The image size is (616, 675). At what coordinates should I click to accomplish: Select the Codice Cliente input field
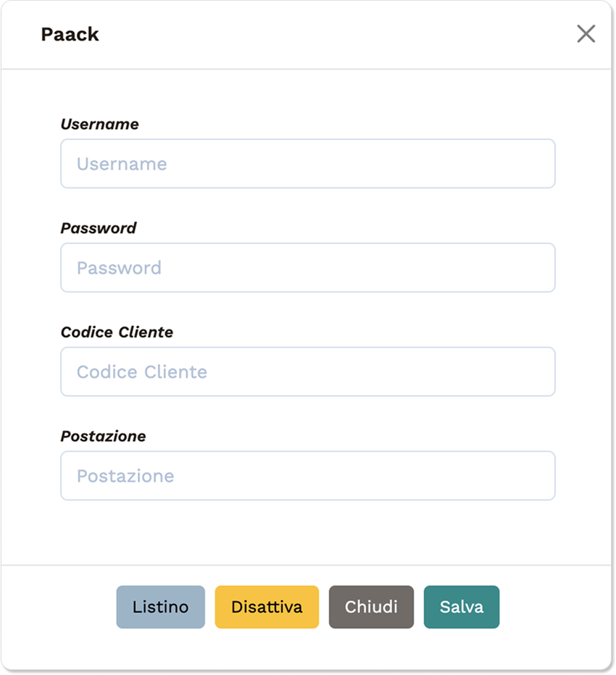click(307, 372)
